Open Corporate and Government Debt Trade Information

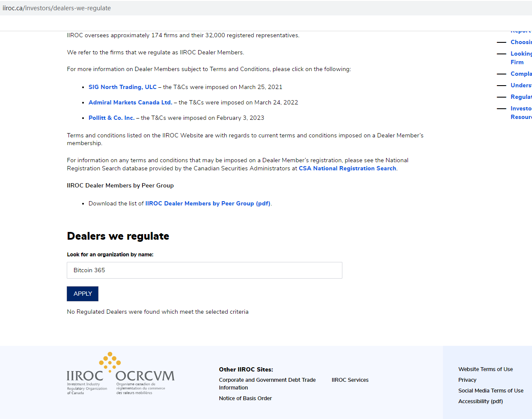coord(267,383)
